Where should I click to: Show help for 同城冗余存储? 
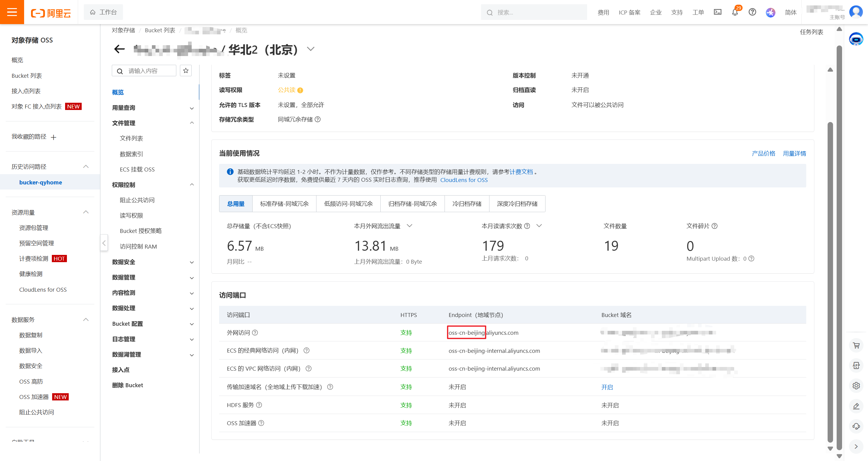[x=317, y=119]
